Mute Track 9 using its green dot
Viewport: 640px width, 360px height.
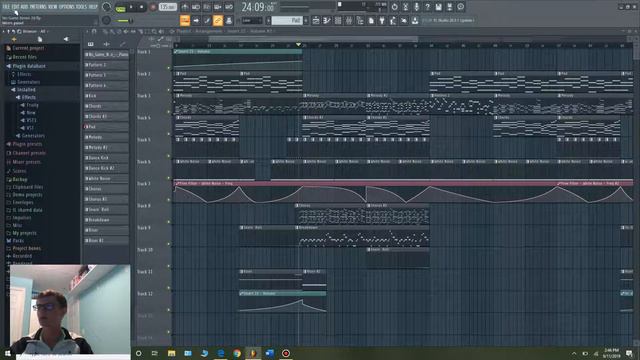coord(169,244)
